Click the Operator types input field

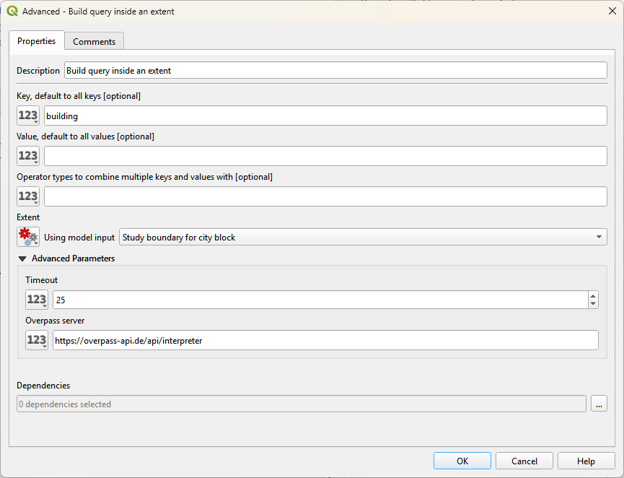pos(326,196)
